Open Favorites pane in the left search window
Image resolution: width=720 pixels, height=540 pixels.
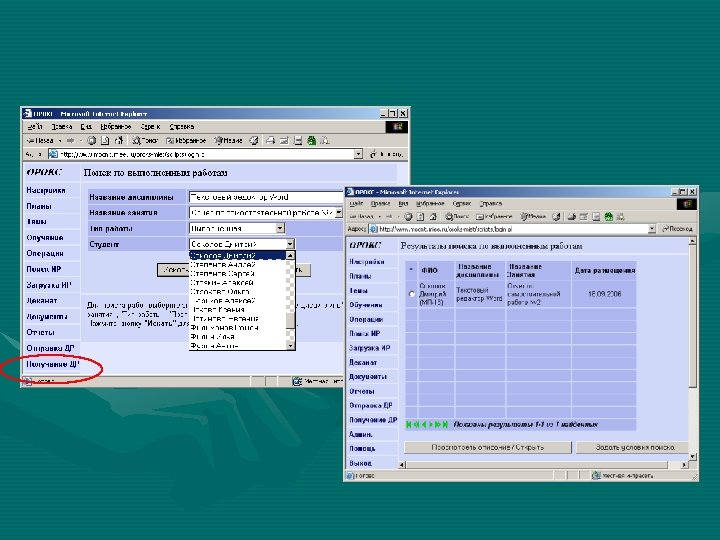pos(186,141)
